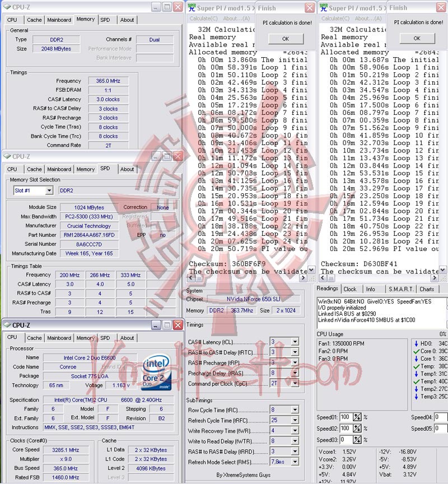448x484 pixels.
Task: Click the CPU-Z title bar icon in the bottom CPU-Z window
Action: [7, 325]
